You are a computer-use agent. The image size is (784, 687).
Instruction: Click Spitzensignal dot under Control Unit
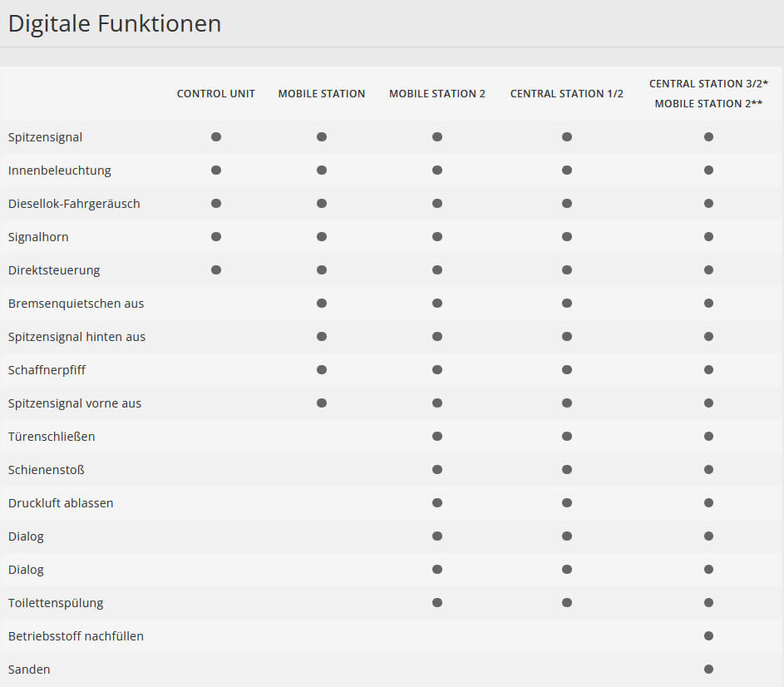216,136
